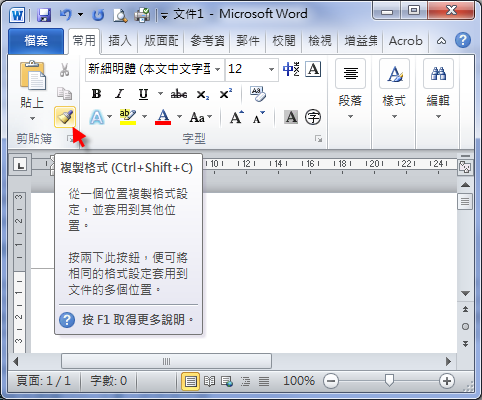Switch to the Mailings tab
Image resolution: width=482 pixels, height=400 pixels.
tap(248, 41)
